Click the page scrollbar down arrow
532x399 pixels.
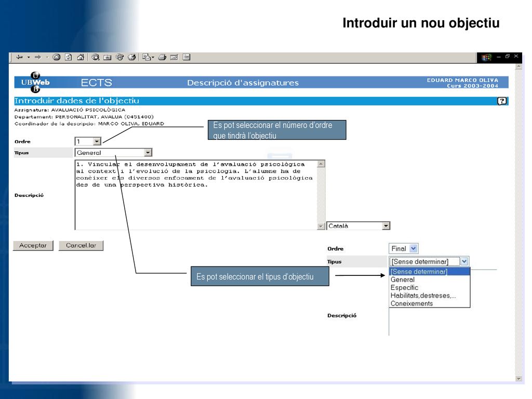pos(518,379)
